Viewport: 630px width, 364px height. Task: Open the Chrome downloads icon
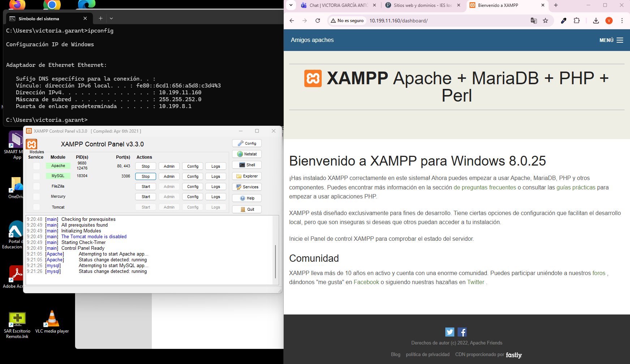(x=596, y=21)
